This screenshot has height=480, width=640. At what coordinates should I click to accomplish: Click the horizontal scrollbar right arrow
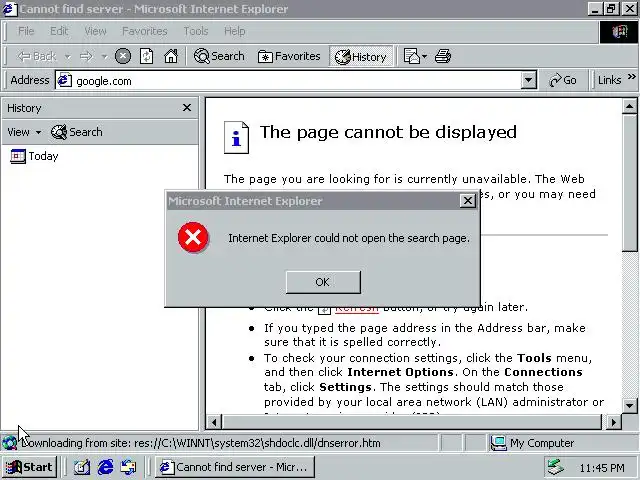tap(613, 422)
